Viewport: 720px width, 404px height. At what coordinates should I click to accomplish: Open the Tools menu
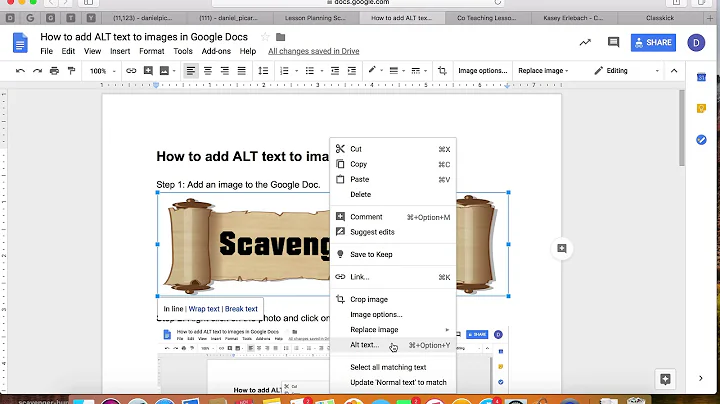coord(183,51)
